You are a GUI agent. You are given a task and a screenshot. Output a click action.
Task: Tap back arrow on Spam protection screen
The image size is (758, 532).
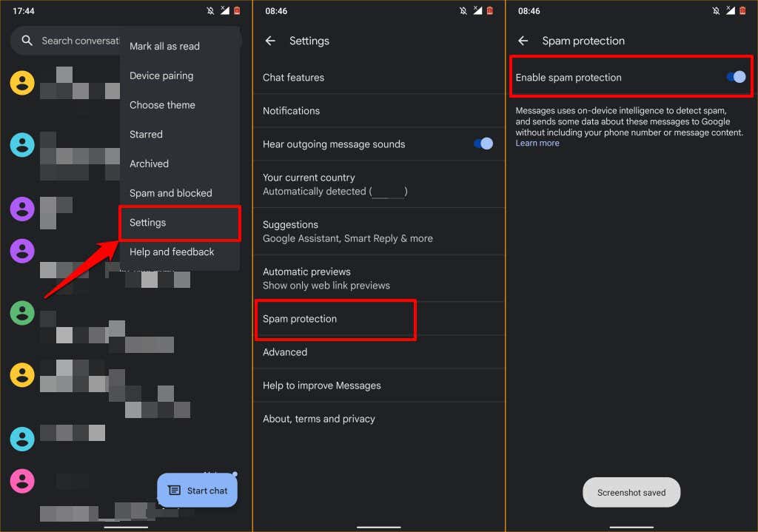point(523,41)
